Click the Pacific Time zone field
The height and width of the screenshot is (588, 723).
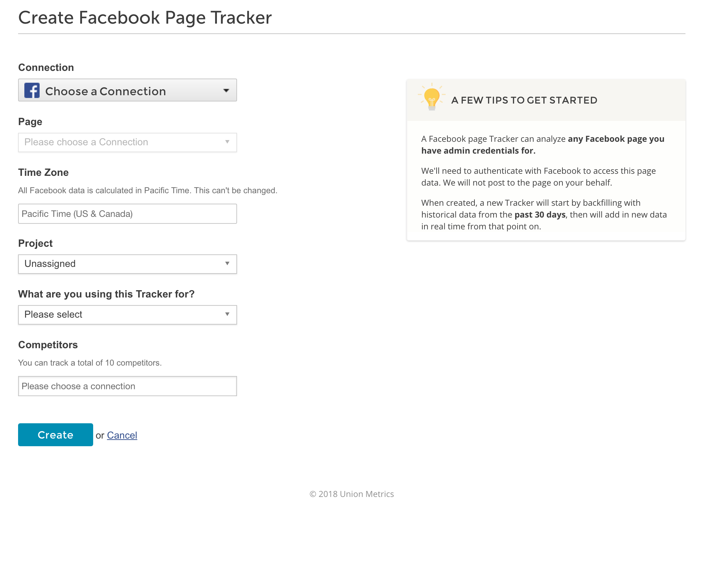[x=127, y=214]
